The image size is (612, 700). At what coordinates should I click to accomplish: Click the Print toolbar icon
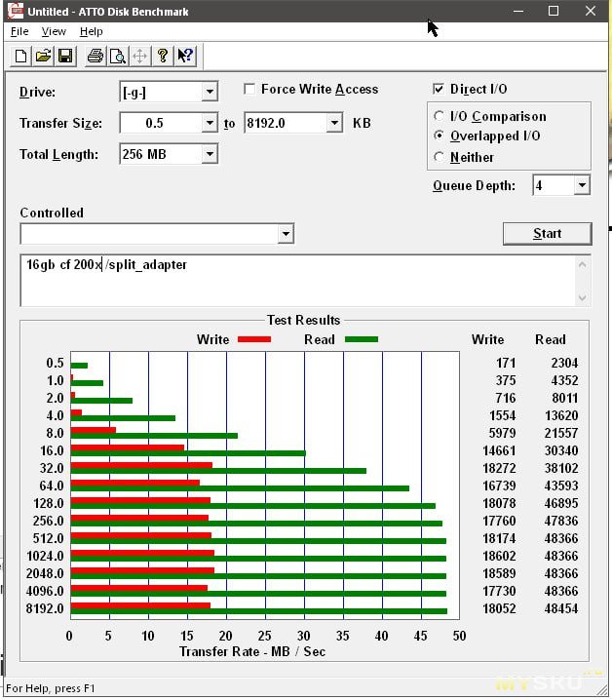pyautogui.click(x=95, y=56)
